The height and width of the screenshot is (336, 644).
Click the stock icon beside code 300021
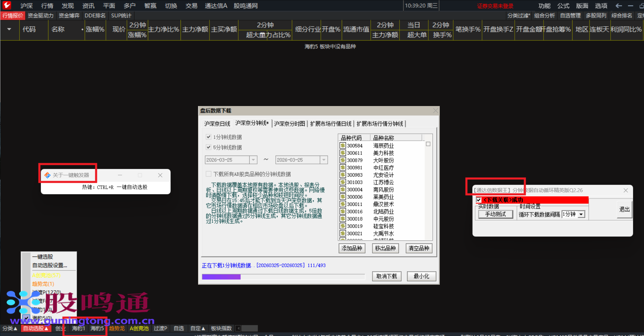click(343, 233)
